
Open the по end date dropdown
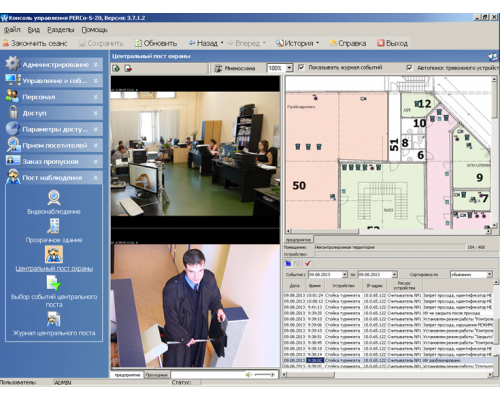pyautogui.click(x=394, y=274)
